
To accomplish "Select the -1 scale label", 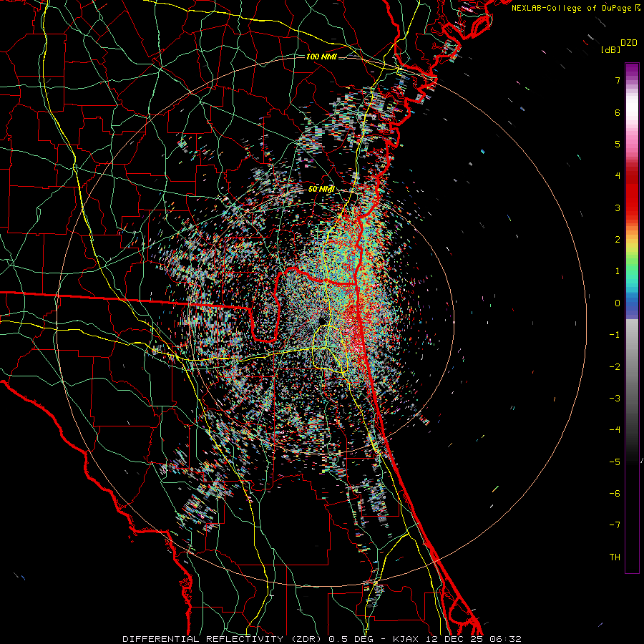I will pyautogui.click(x=615, y=335).
